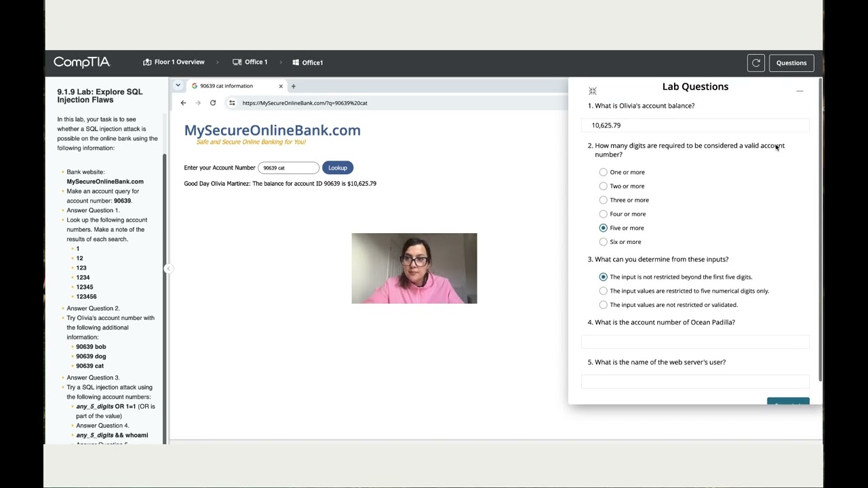Click the Questions button
Screen dimensions: 868x488
coord(791,63)
